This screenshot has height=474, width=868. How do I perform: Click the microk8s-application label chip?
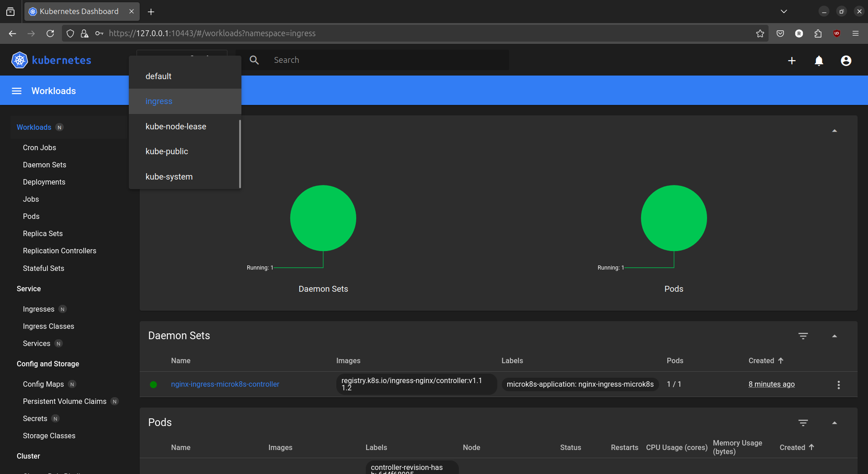click(580, 384)
